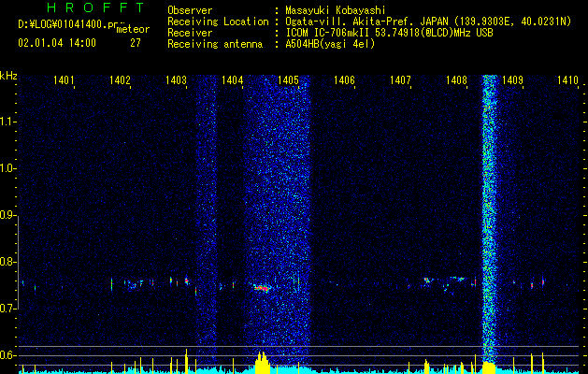Click the gray frequency range bracket on left axis
The image size is (588, 374).
click(x=19, y=263)
